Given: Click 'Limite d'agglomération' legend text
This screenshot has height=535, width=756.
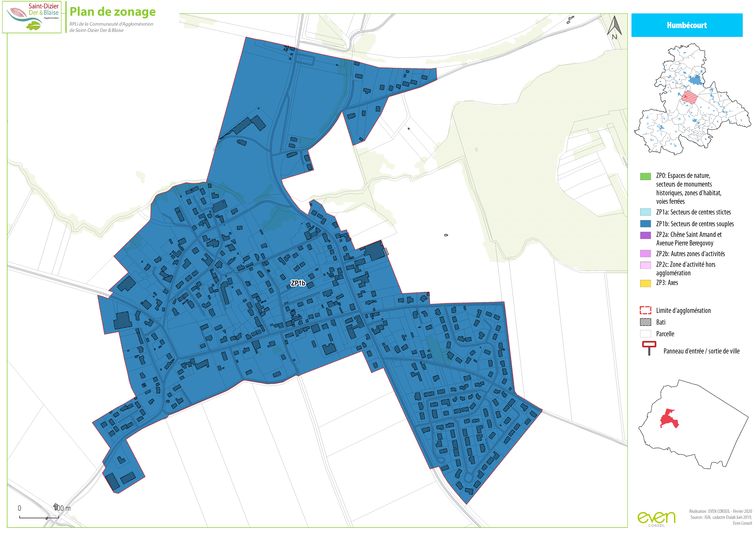Looking at the screenshot, I should pyautogui.click(x=683, y=310).
